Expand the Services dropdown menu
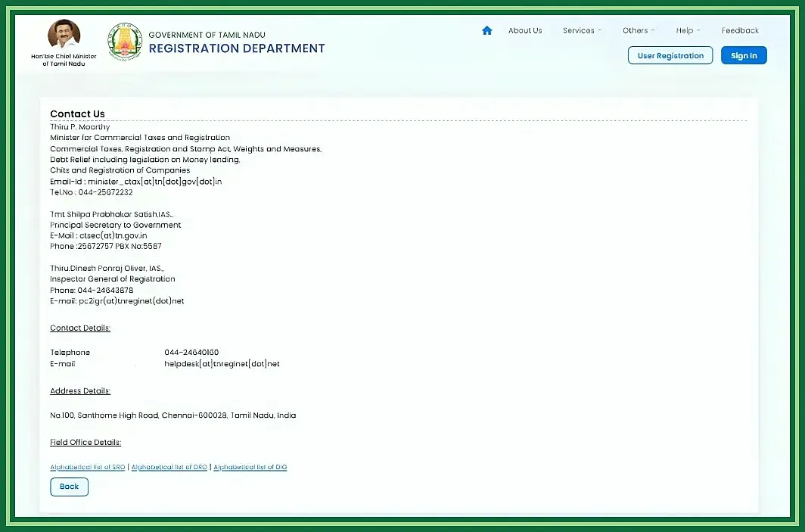This screenshot has width=805, height=532. (582, 30)
